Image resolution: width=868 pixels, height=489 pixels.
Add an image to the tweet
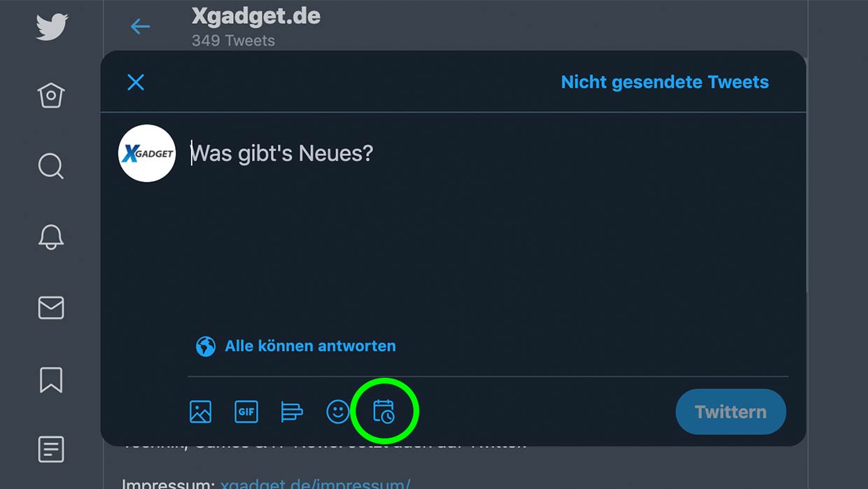click(200, 411)
